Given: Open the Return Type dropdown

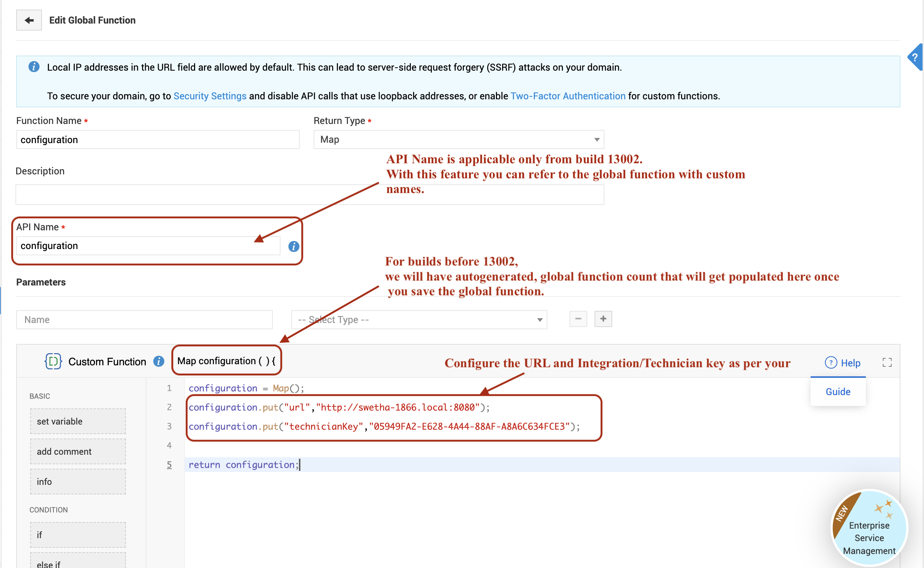Looking at the screenshot, I should point(459,140).
